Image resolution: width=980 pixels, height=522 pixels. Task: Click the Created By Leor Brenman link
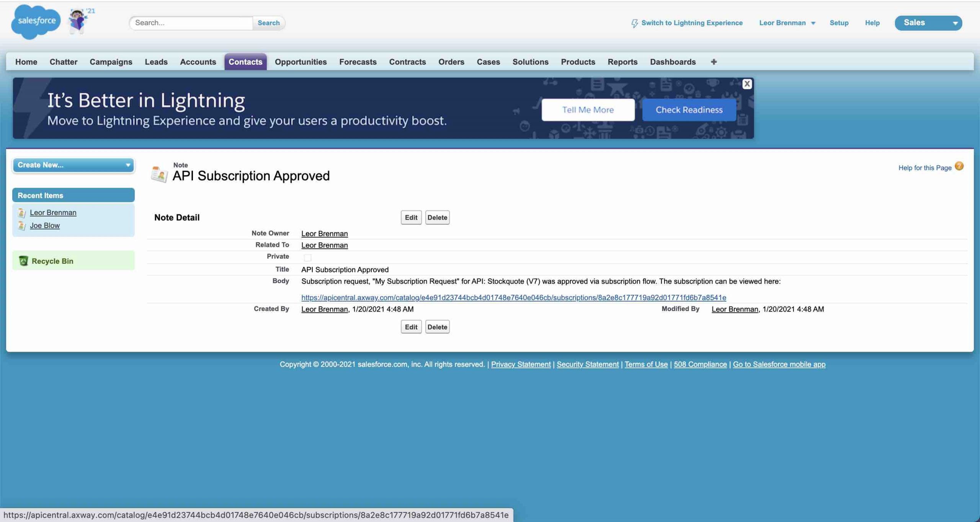click(x=324, y=309)
